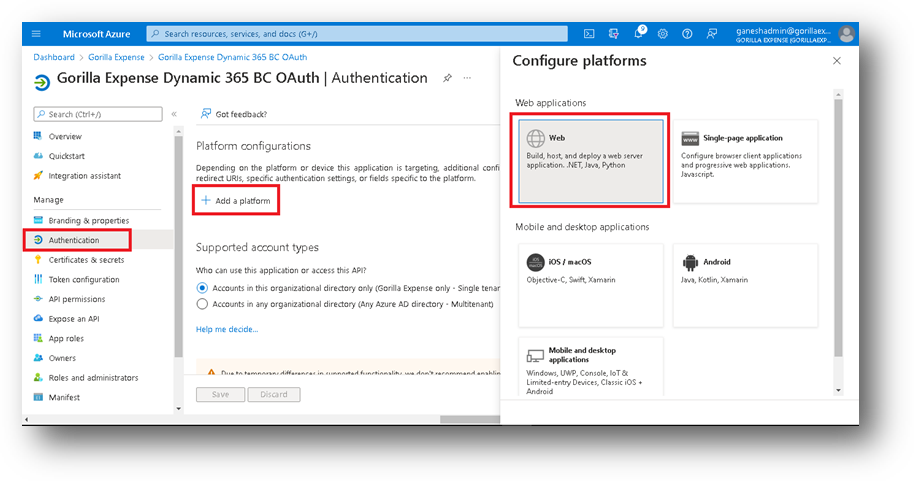Open the ganeshadmin account avatar
Image resolution: width=914 pixels, height=481 pixels.
click(846, 34)
